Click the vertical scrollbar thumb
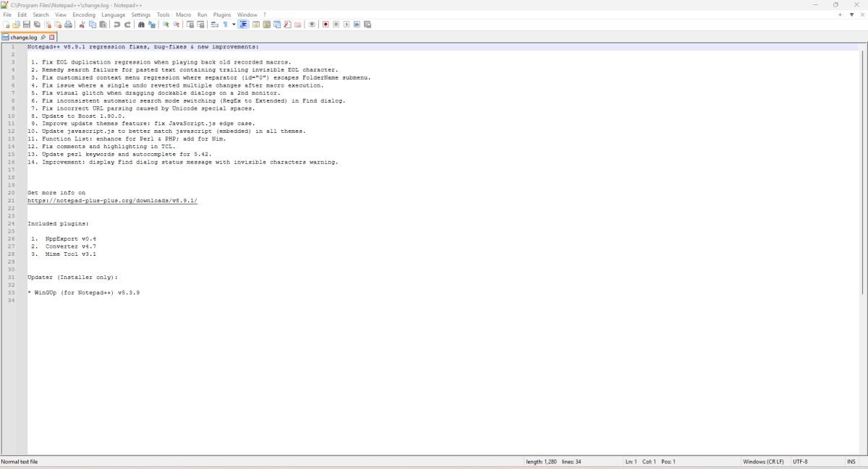 point(863,172)
